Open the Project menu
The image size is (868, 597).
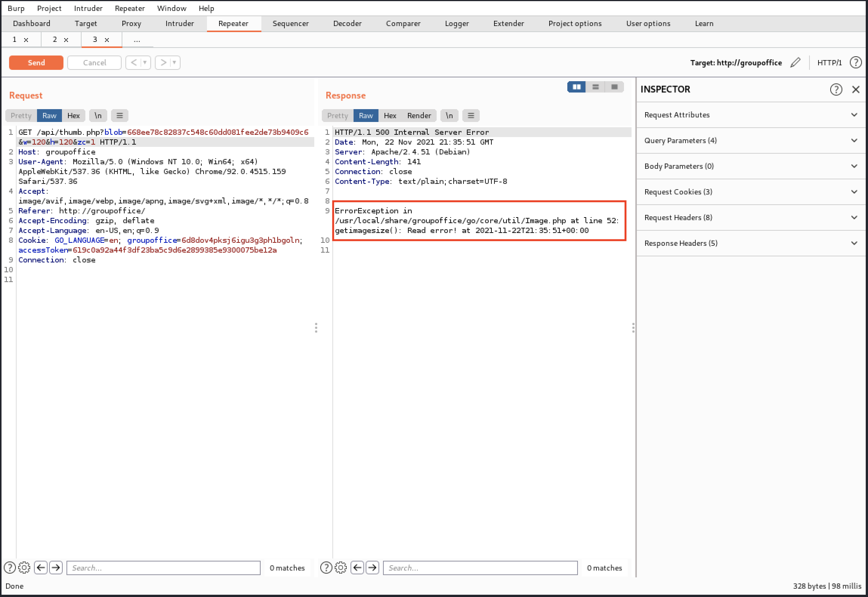49,8
